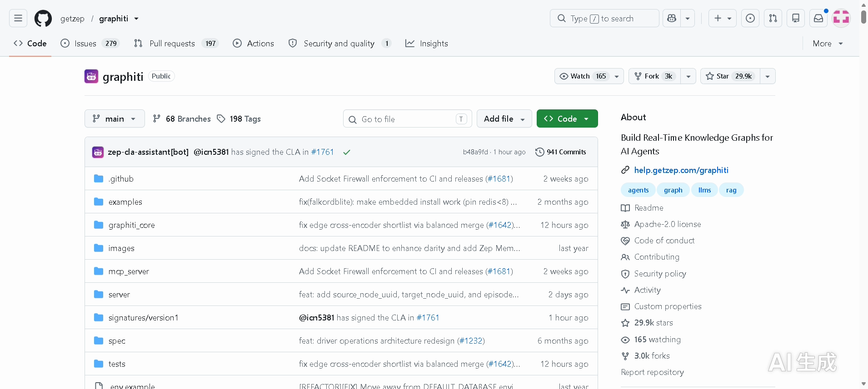The height and width of the screenshot is (389, 868).
Task: Click the agents topic tag
Action: tap(638, 190)
